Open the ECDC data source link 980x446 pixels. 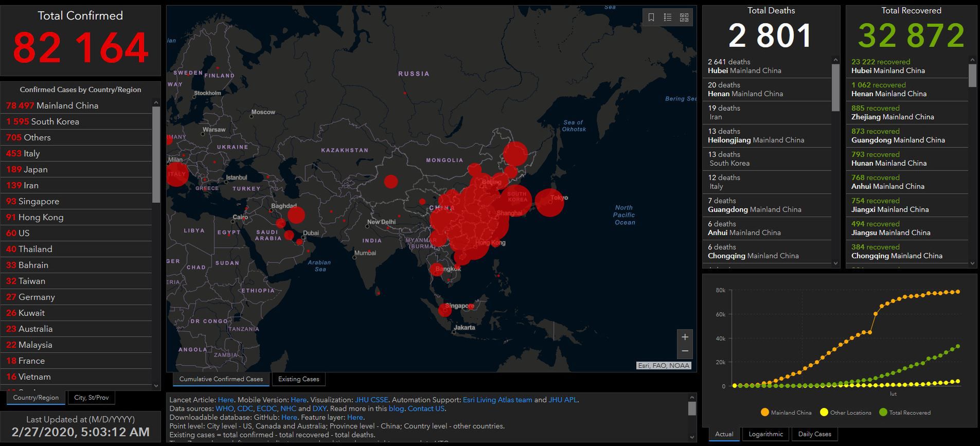[x=267, y=408]
